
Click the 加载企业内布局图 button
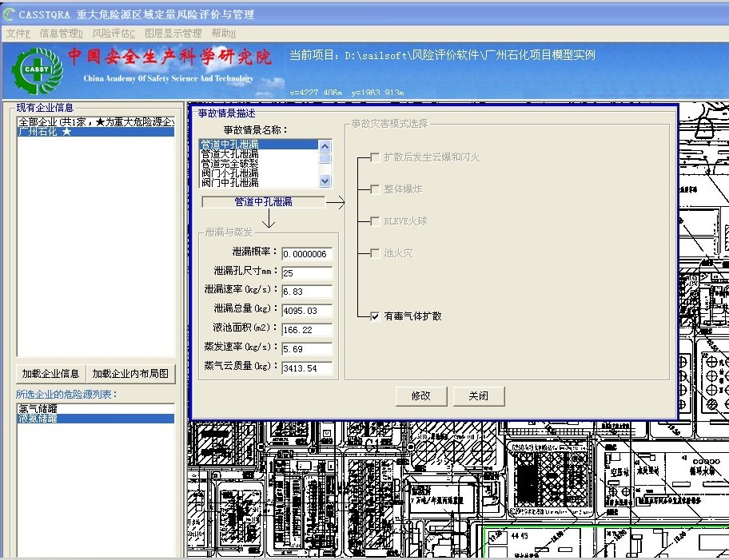pos(130,373)
